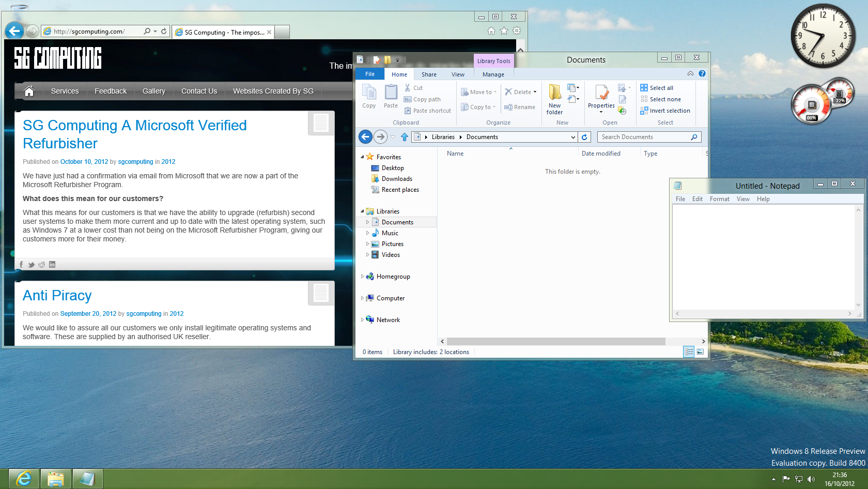Open Move to dropdown in ribbon

pos(479,92)
